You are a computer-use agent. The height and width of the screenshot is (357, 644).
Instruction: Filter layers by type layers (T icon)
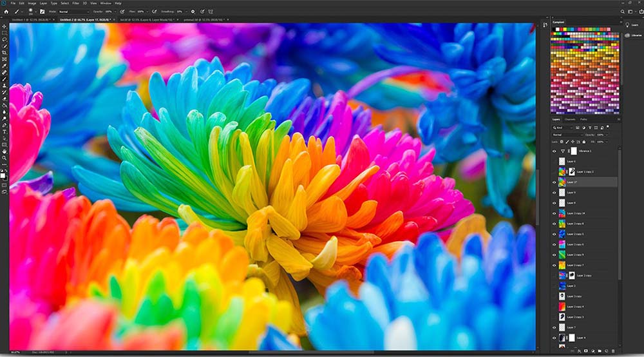(x=590, y=128)
